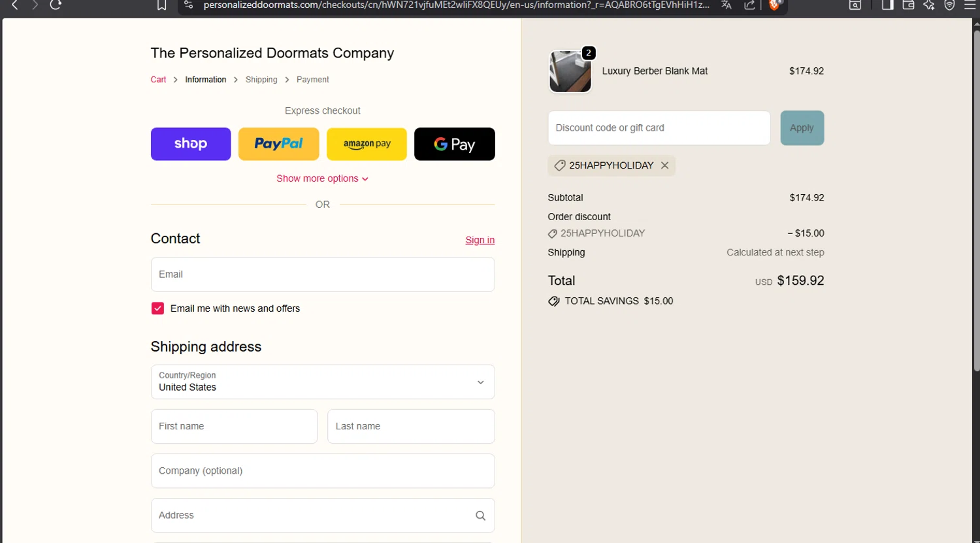
Task: Select the Shipping breadcrumb step
Action: tap(261, 80)
